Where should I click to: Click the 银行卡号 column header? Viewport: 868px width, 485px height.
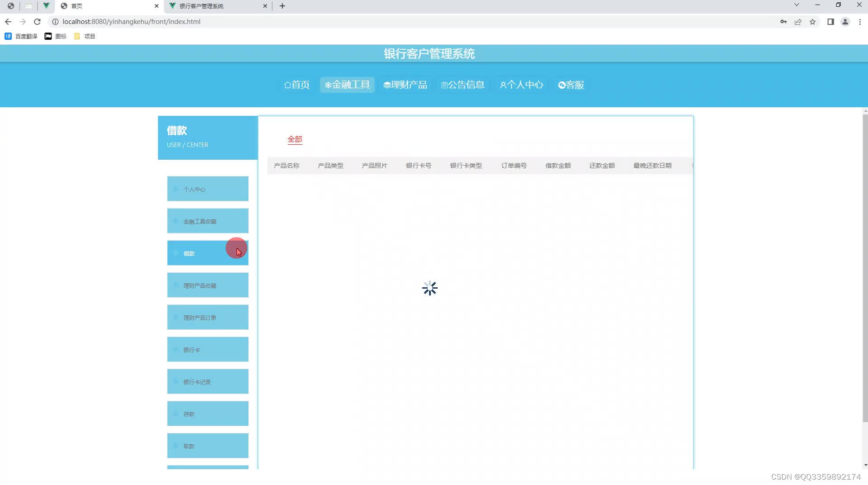click(x=419, y=166)
